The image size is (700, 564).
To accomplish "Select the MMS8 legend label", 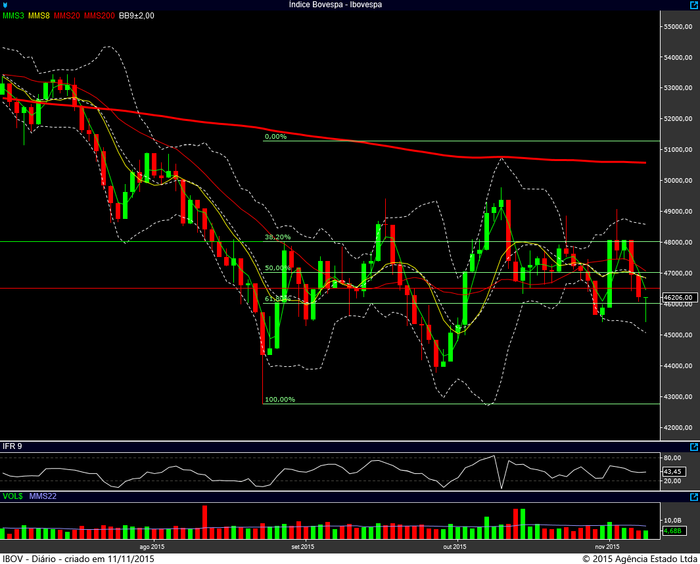I will pos(39,16).
